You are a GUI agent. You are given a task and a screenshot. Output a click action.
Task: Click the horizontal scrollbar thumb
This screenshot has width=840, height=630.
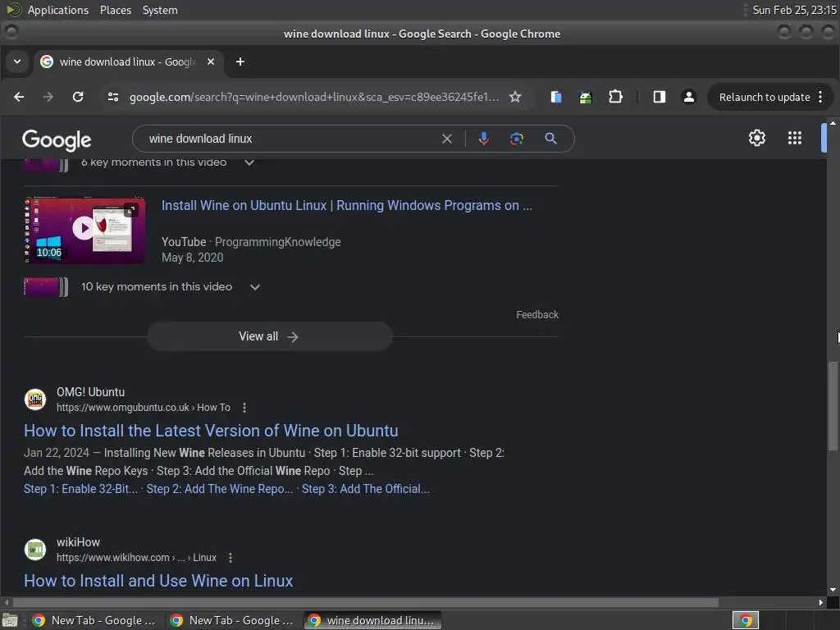pyautogui.click(x=365, y=603)
